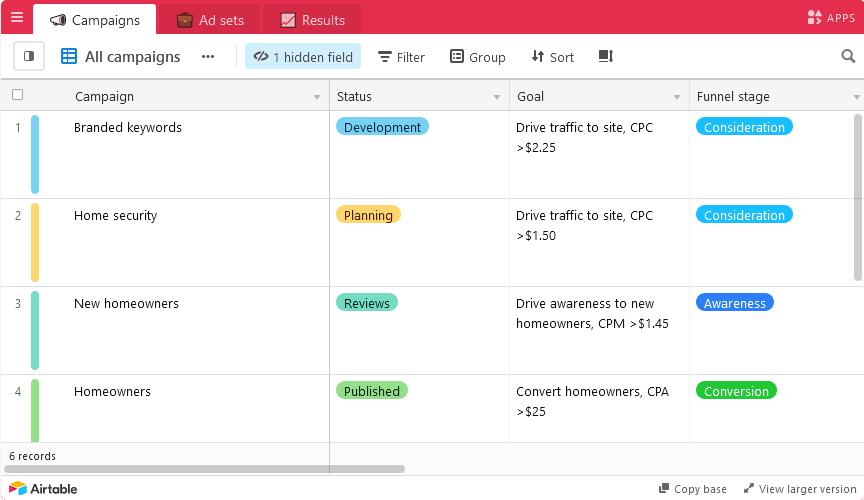Image resolution: width=864 pixels, height=500 pixels.
Task: Click the View larger version link
Action: coord(800,489)
